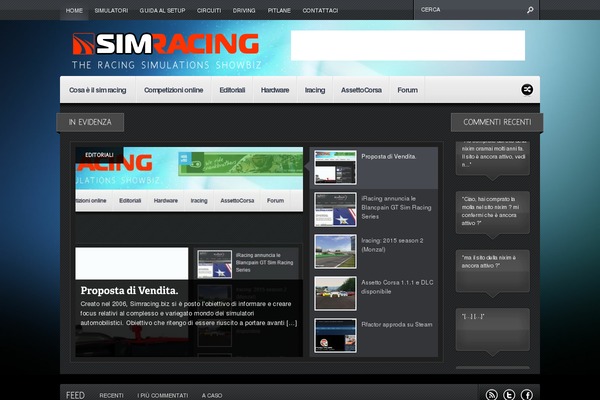This screenshot has height=400, width=600.
Task: Open comment mentioning 'nixim oramai molti anni fa'
Action: point(492,157)
